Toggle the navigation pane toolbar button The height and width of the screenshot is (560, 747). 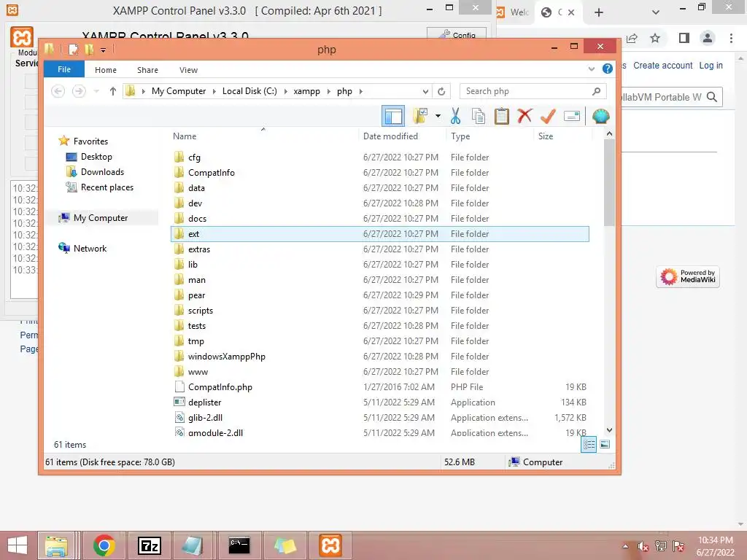(393, 116)
